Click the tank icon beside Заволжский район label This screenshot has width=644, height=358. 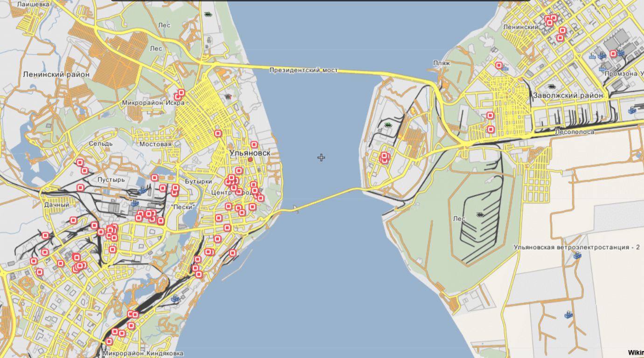point(552,86)
